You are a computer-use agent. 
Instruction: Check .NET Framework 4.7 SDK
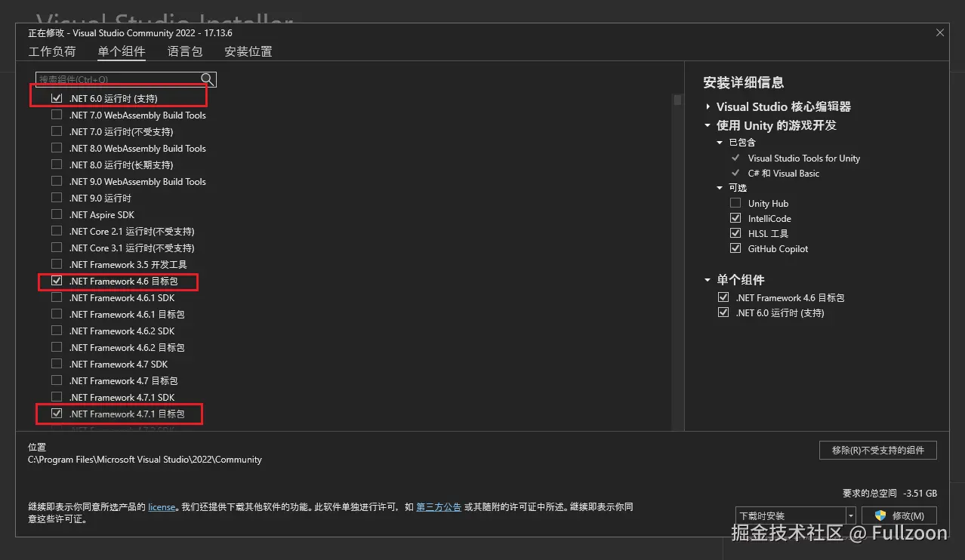point(57,365)
